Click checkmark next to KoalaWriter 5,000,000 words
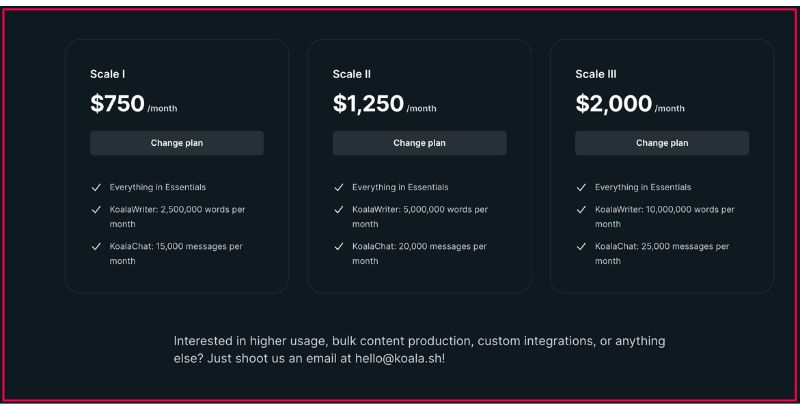 339,210
